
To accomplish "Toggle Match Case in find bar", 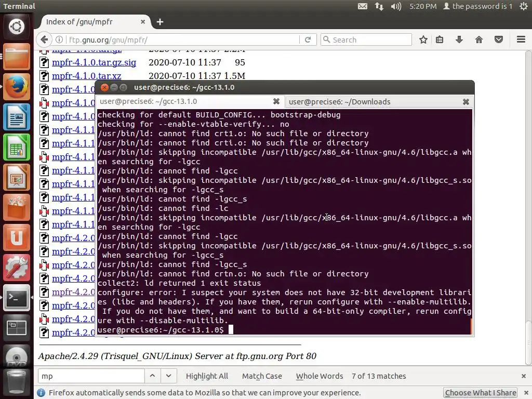I will click(x=262, y=376).
